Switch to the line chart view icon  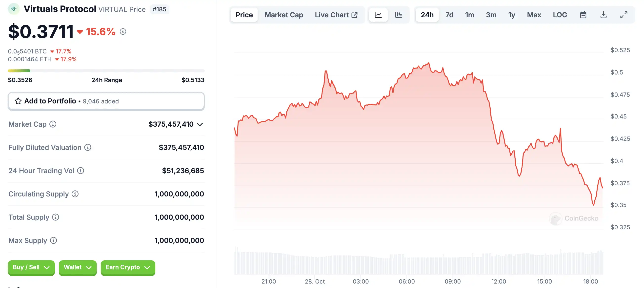(x=378, y=15)
